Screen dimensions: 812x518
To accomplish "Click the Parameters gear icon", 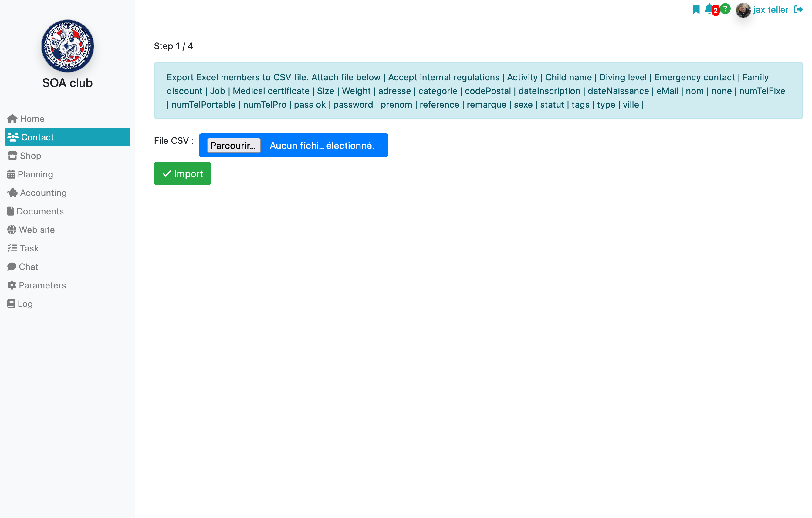I will 12,285.
